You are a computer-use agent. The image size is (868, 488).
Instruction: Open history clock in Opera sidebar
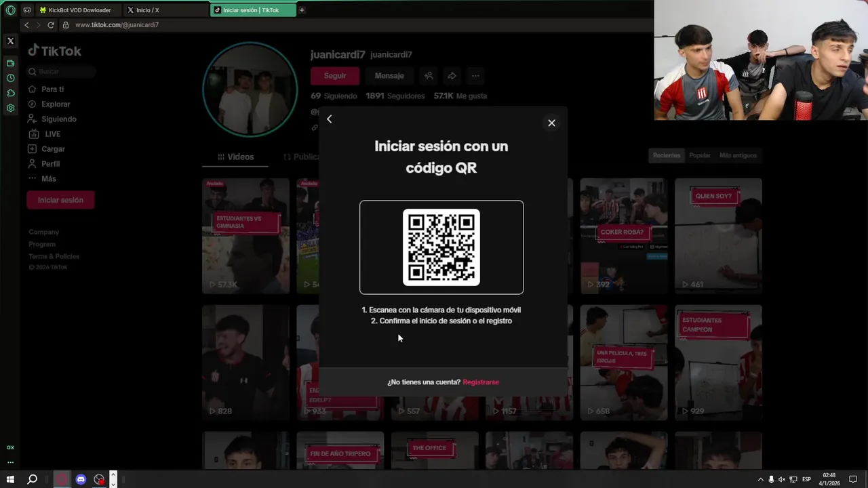(x=10, y=78)
